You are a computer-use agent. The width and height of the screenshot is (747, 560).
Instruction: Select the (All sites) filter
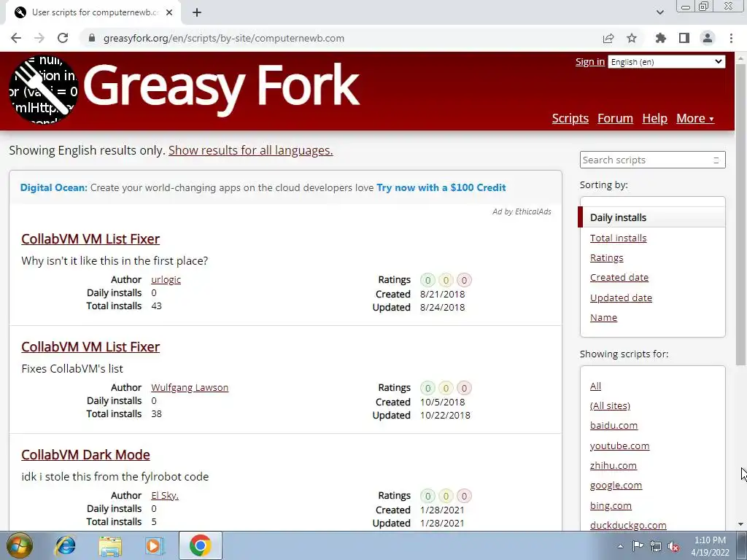[610, 405]
